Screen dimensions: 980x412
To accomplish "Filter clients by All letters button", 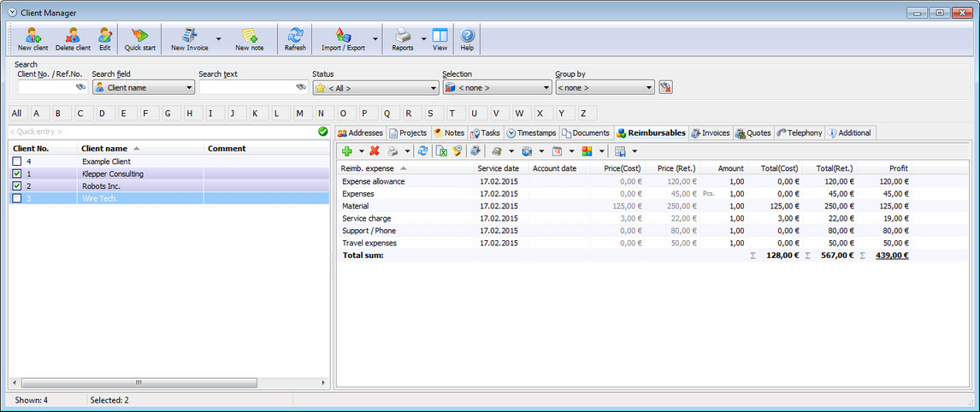I will pyautogui.click(x=17, y=113).
